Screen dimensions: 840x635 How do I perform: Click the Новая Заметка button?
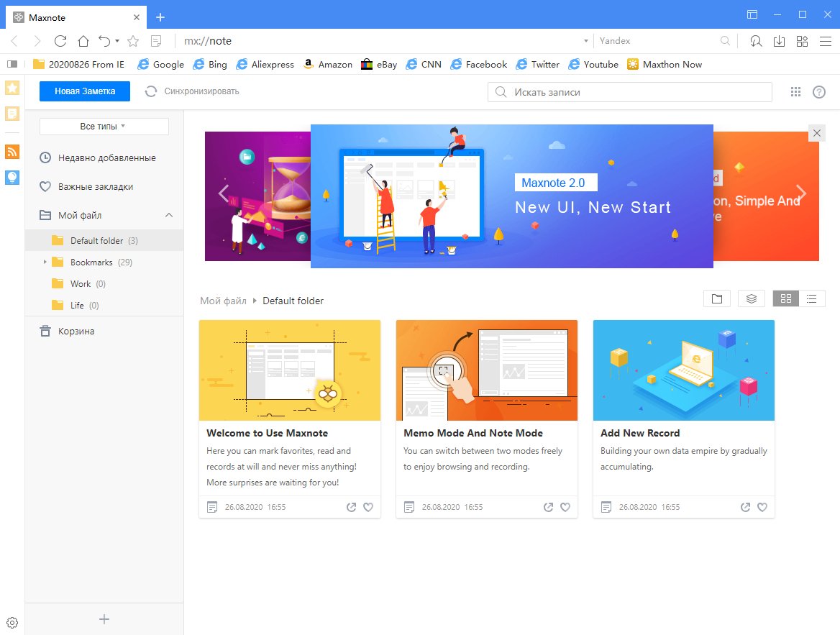pyautogui.click(x=85, y=91)
